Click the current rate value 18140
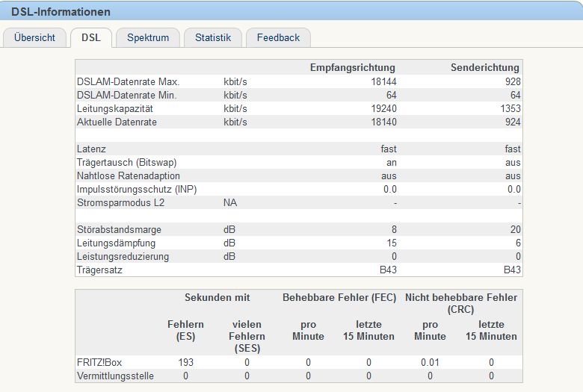Image resolution: width=583 pixels, height=392 pixels. click(383, 122)
